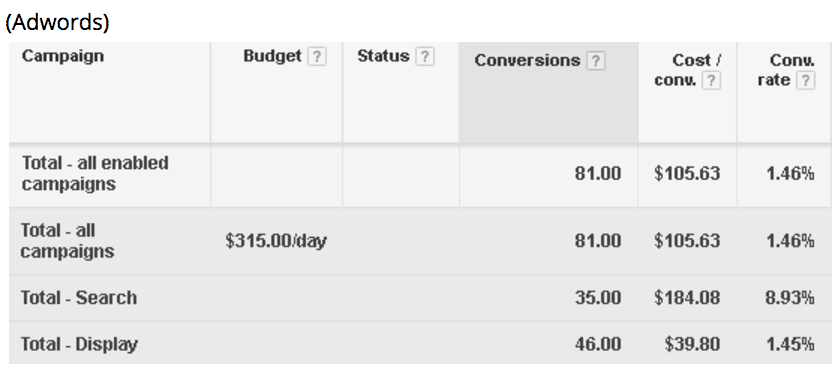The image size is (838, 369).
Task: Click the $315.00/day budget value
Action: [x=276, y=241]
